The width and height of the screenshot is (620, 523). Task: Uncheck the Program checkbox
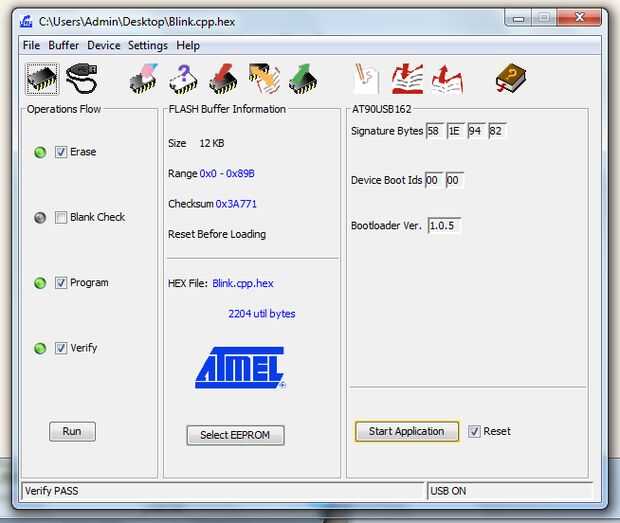pos(61,283)
